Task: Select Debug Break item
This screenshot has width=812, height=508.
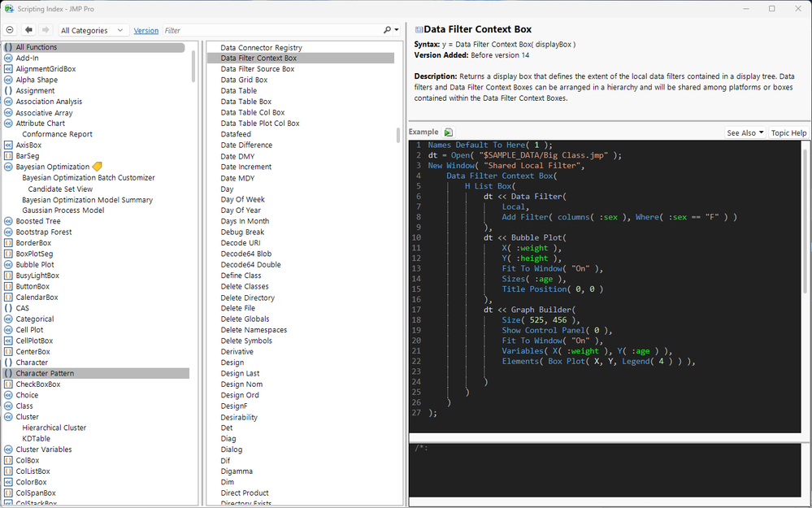Action: point(242,232)
